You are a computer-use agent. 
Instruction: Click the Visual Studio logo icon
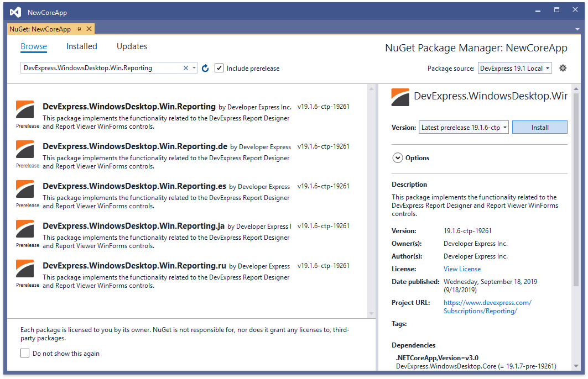click(x=15, y=12)
